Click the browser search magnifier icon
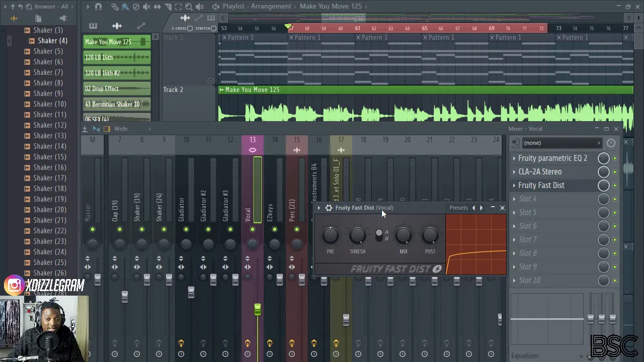 tap(29, 7)
